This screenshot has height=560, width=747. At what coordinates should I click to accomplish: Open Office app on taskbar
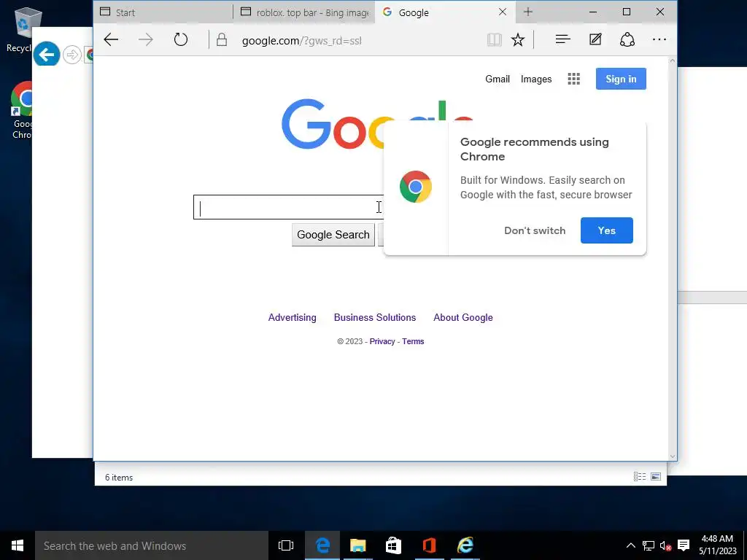click(x=429, y=545)
